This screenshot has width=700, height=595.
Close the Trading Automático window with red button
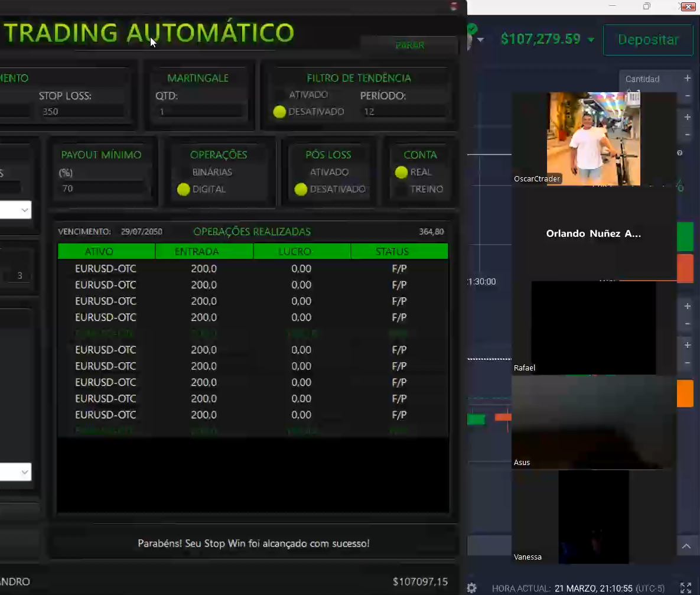pos(454,6)
